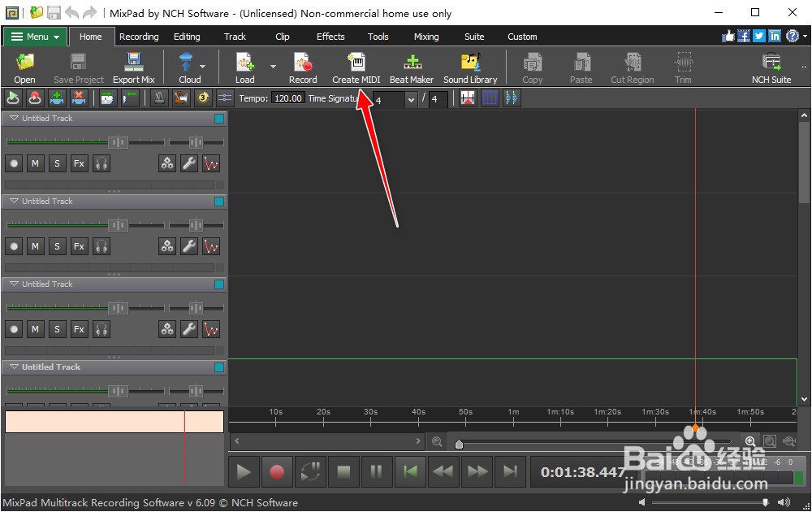Solo the first Untitled Track

click(57, 163)
